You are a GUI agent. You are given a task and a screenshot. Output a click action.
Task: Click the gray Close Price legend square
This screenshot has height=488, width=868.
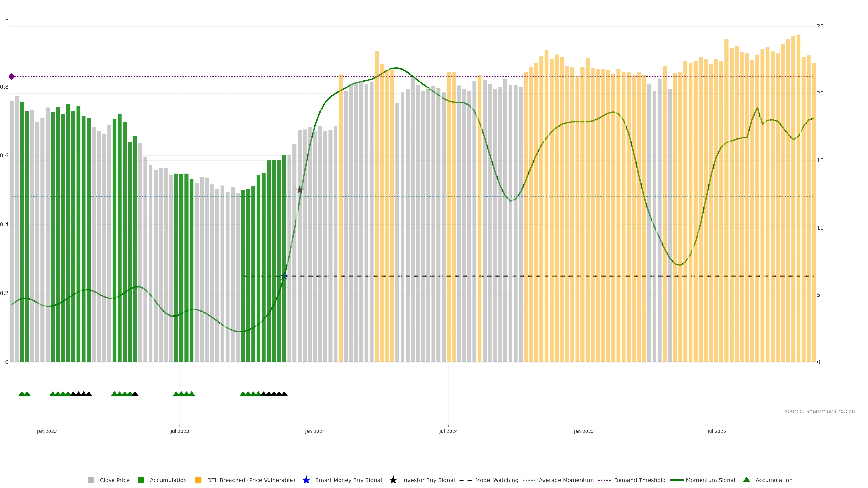coord(91,480)
